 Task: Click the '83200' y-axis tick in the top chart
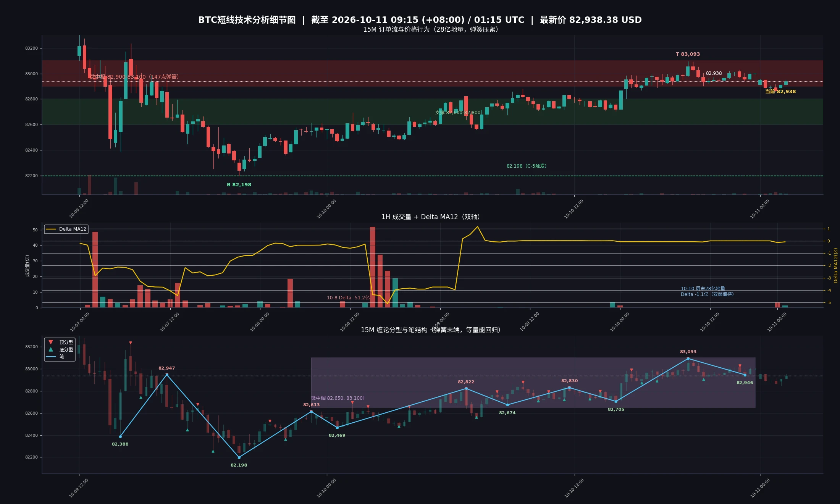coord(31,48)
